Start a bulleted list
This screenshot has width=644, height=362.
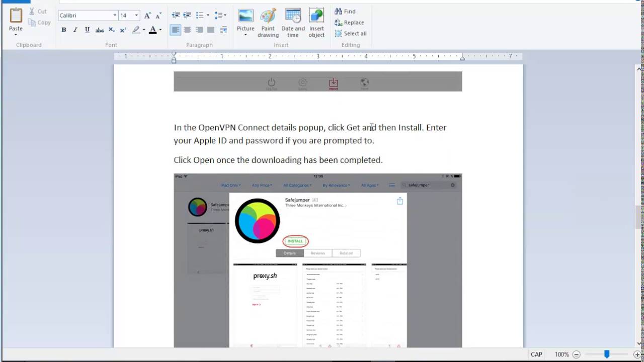tap(200, 16)
